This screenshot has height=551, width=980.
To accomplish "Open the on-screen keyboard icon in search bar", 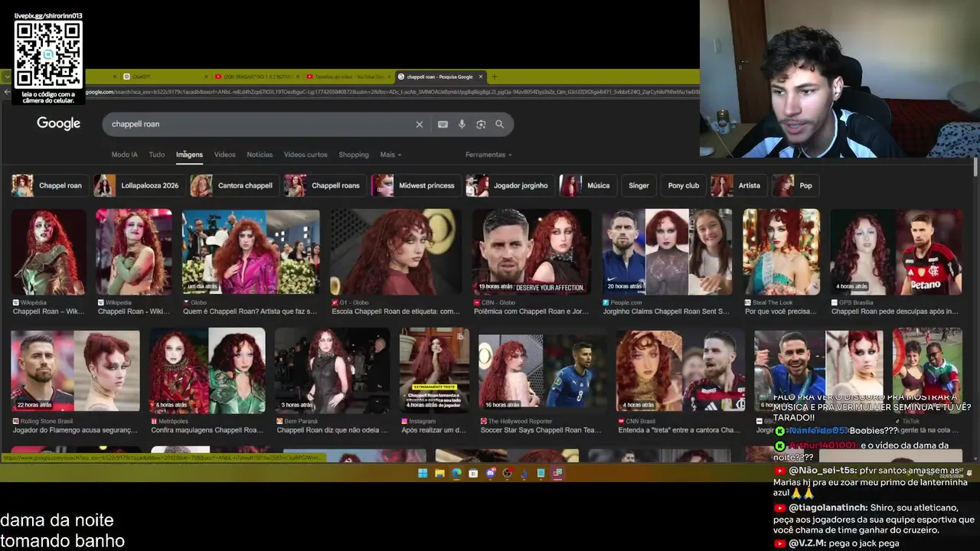I will (443, 124).
